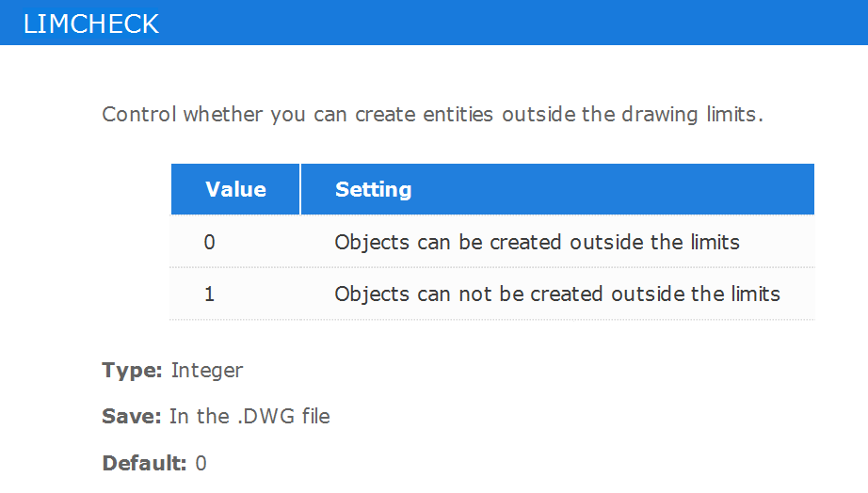This screenshot has height=493, width=868.
Task: Click the Integer type value
Action: coord(206,370)
